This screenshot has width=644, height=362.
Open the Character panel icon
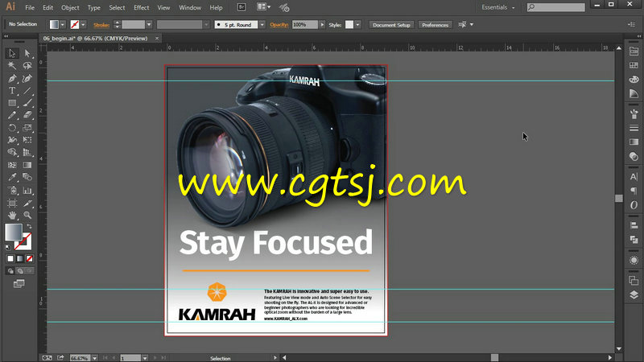coord(634,177)
